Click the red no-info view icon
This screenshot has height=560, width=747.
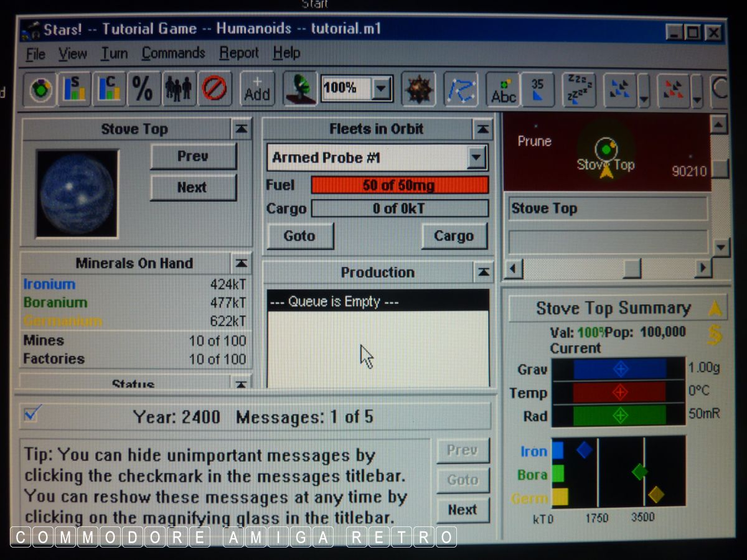[x=214, y=90]
